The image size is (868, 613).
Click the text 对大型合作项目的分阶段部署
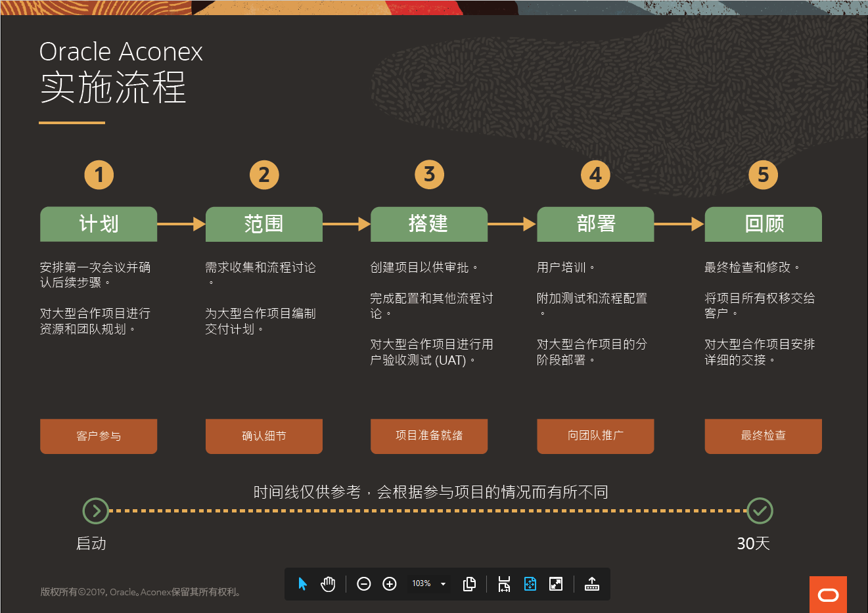coord(592,352)
